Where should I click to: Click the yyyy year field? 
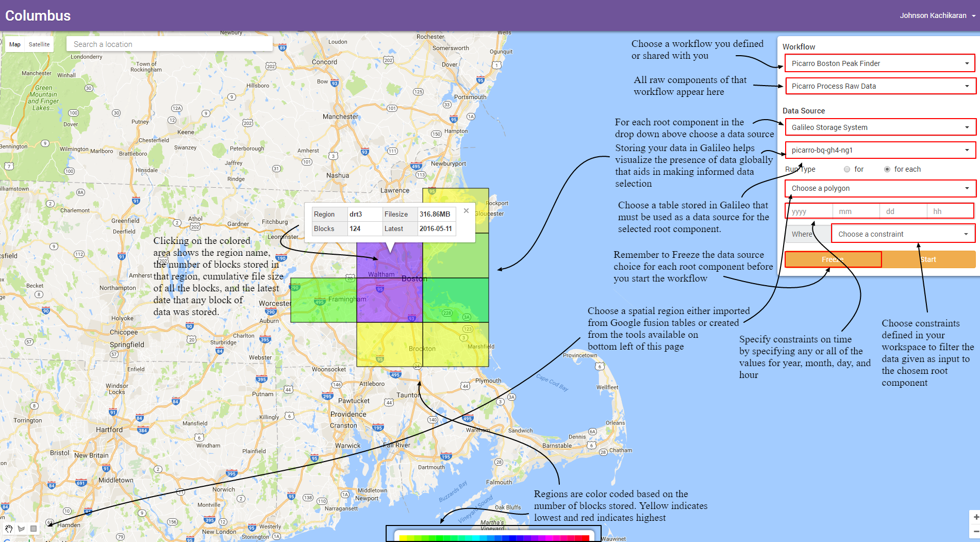(x=809, y=211)
